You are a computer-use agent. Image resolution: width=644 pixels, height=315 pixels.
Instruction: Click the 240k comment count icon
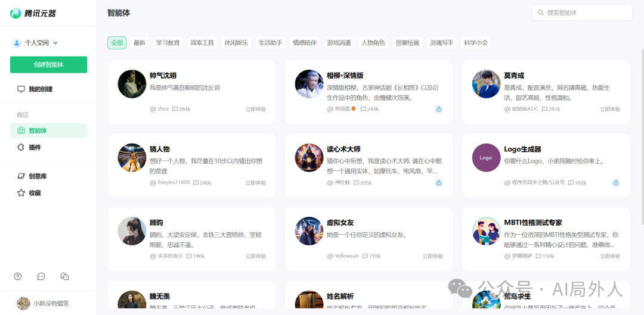(x=196, y=183)
